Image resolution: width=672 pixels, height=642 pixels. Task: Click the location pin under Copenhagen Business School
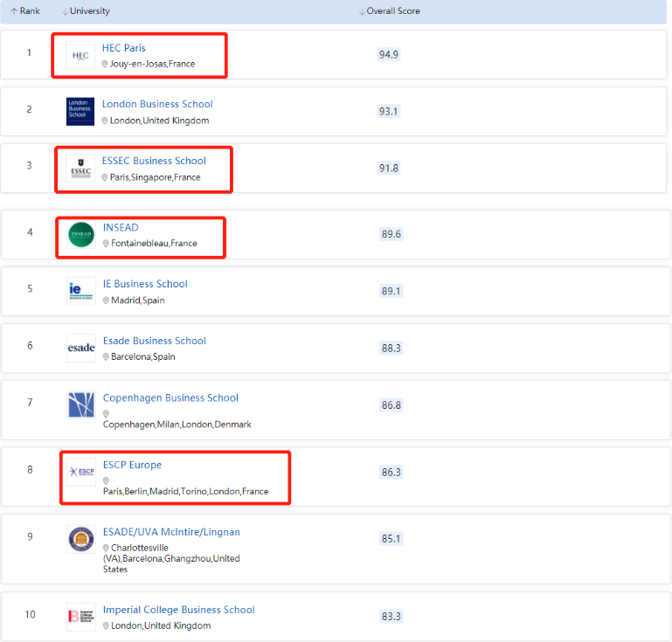click(x=106, y=414)
